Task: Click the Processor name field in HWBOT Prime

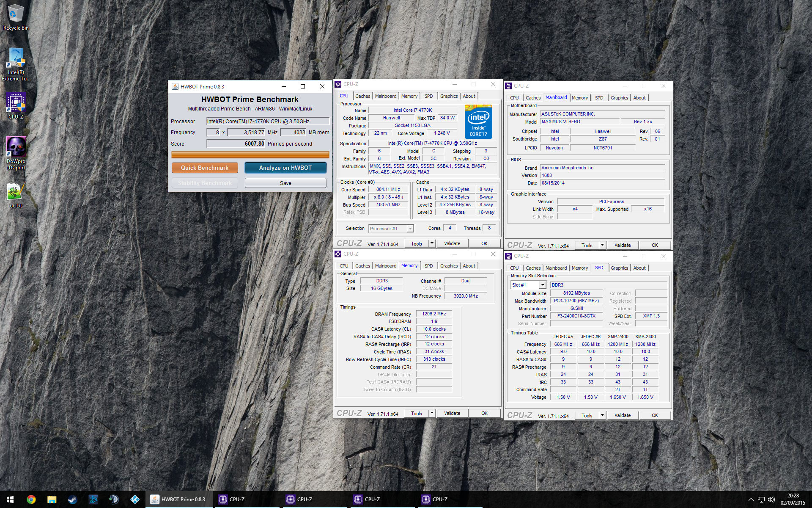Action: pos(268,121)
